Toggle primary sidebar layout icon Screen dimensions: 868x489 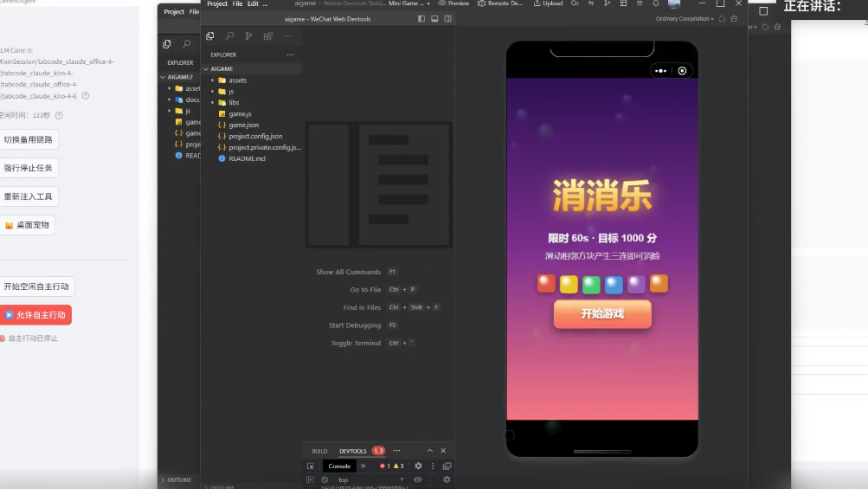tap(421, 19)
